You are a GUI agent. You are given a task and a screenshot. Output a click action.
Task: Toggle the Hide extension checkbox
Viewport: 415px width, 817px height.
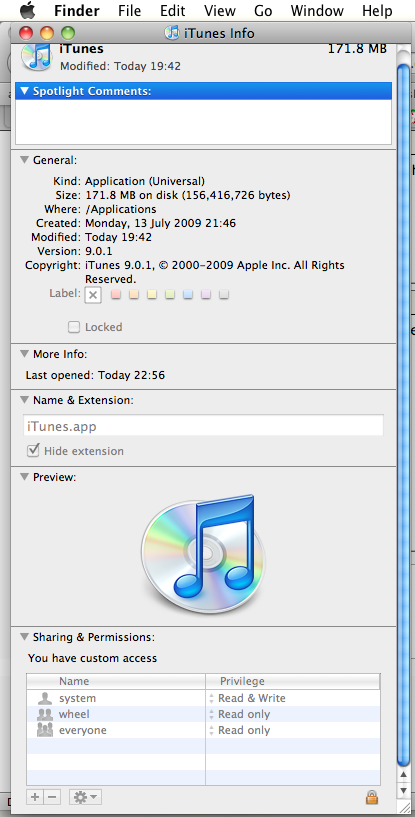pos(33,450)
